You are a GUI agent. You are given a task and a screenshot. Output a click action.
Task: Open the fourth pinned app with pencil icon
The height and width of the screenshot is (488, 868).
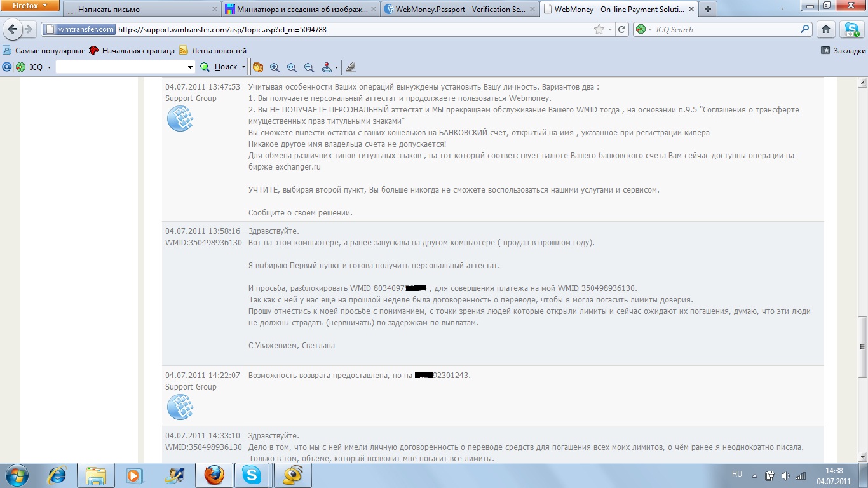[x=174, y=475]
